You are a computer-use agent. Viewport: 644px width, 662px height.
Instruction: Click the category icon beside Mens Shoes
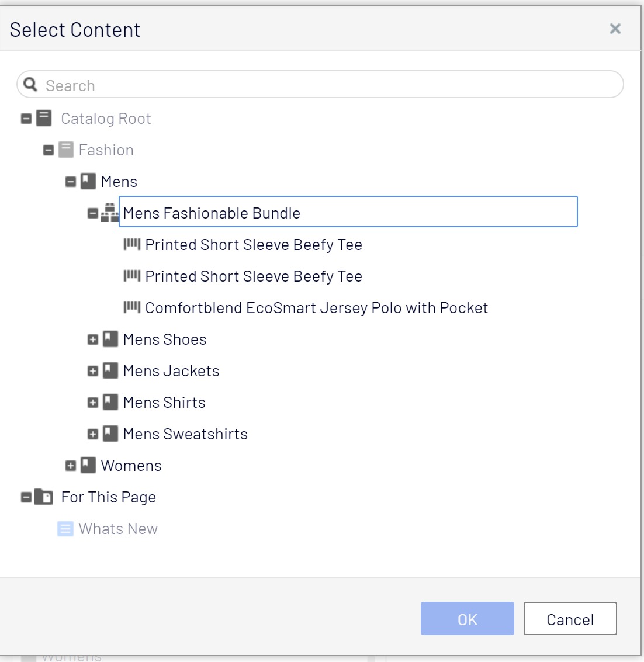tap(110, 339)
